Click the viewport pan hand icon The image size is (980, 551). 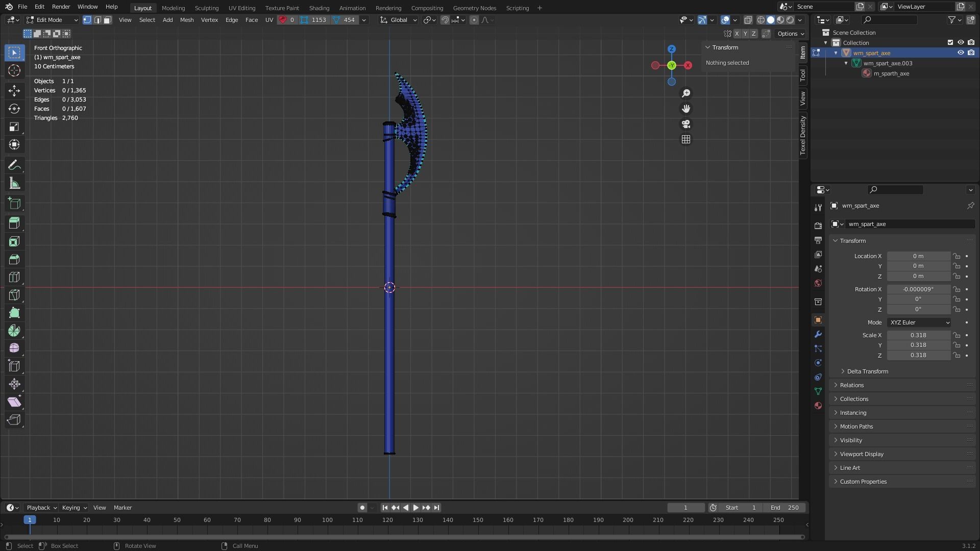pos(686,109)
